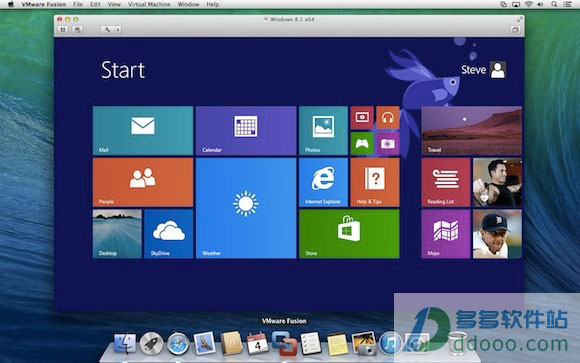Open the health tile with man stretching
This screenshot has height=363, width=580.
click(x=497, y=182)
